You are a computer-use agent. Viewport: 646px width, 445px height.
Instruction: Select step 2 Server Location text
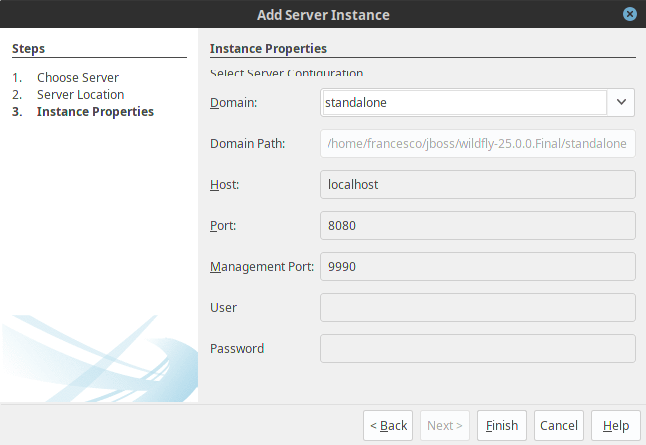coord(80,94)
